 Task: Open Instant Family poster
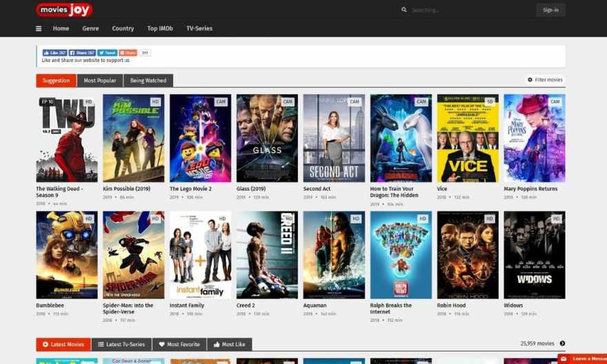tap(201, 255)
